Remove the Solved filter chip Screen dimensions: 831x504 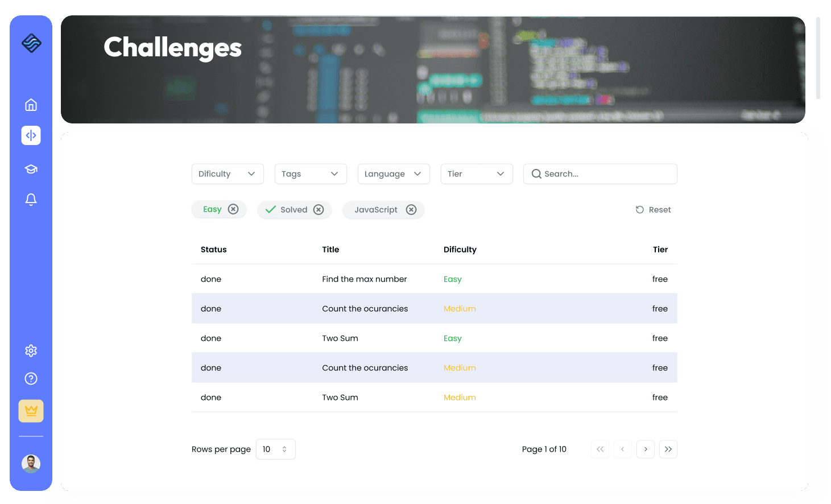319,209
